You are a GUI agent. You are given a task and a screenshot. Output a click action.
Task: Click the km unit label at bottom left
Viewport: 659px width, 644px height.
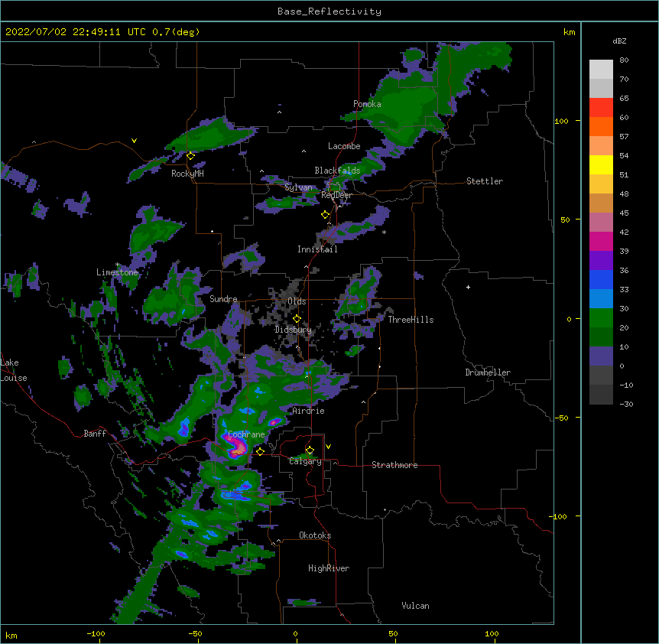11,636
